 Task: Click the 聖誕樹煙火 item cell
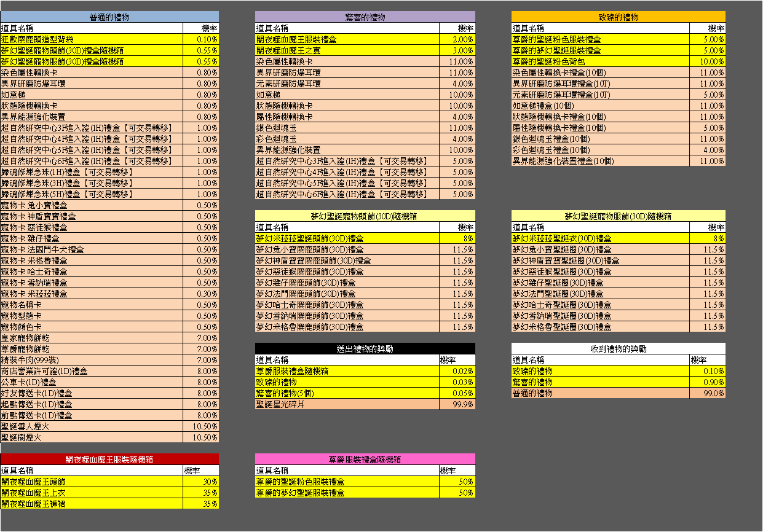point(92,437)
